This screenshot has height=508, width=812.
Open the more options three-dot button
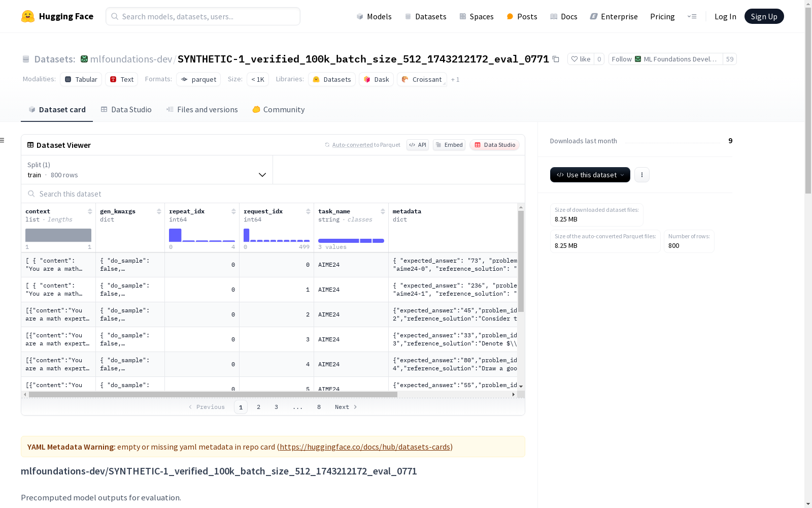(x=642, y=175)
